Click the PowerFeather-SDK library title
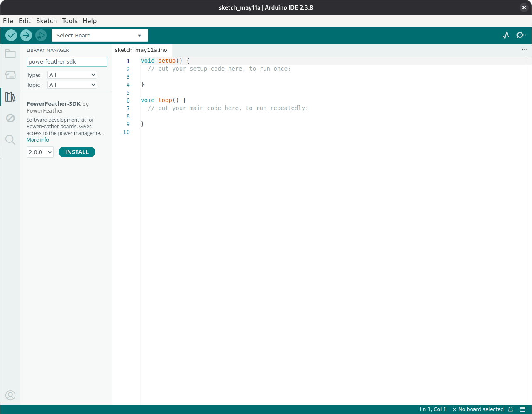The image size is (532, 414). pyautogui.click(x=54, y=104)
